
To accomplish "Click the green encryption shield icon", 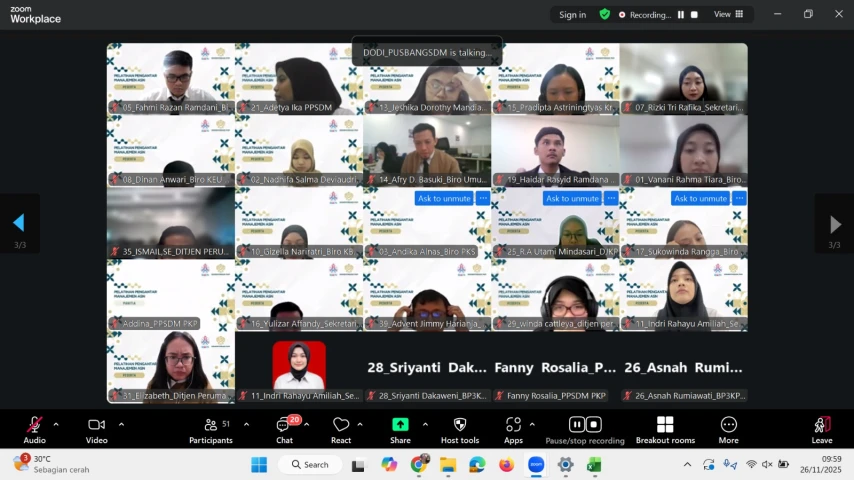I will [x=605, y=15].
